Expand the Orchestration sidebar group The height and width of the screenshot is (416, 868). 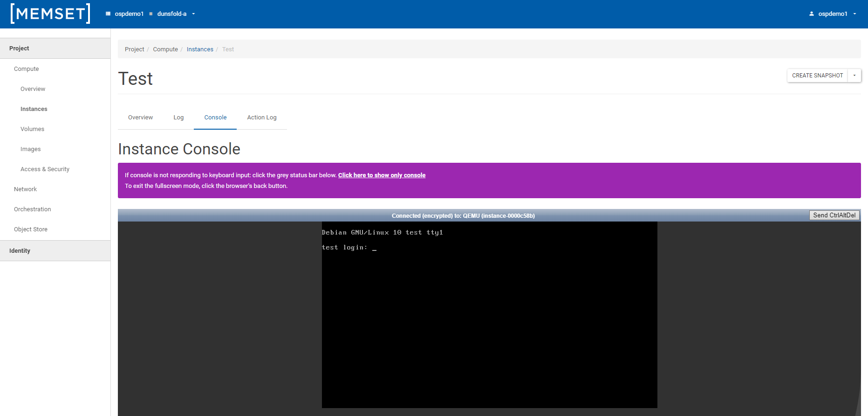[55, 209]
